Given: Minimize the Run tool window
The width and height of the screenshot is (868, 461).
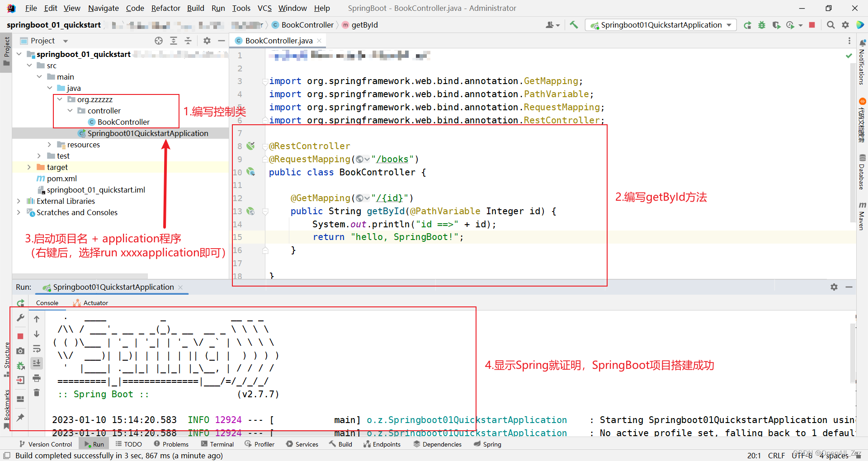Looking at the screenshot, I should [849, 287].
